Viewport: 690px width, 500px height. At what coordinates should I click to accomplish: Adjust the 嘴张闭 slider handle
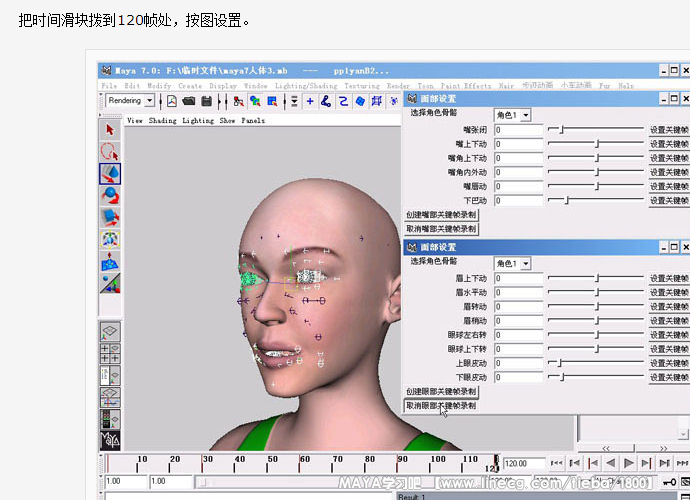562,129
